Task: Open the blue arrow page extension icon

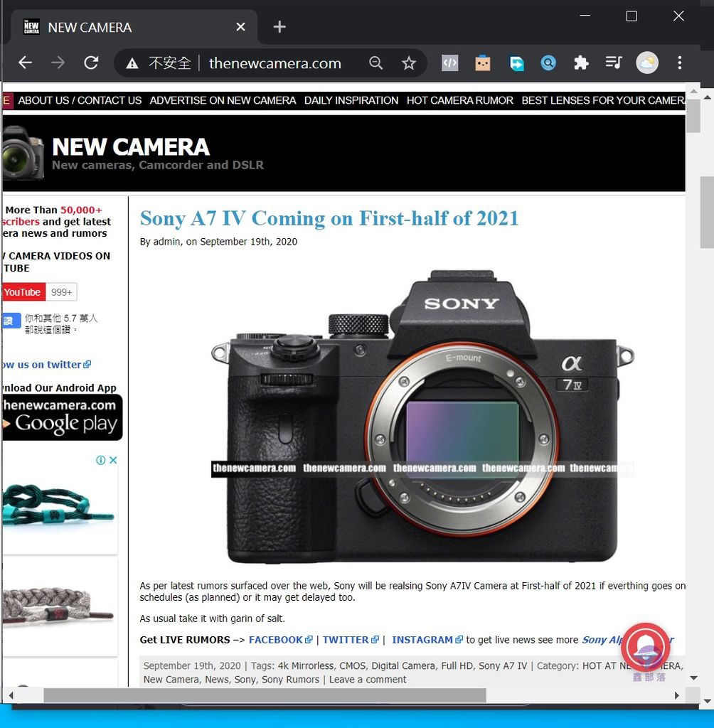Action: [x=516, y=63]
